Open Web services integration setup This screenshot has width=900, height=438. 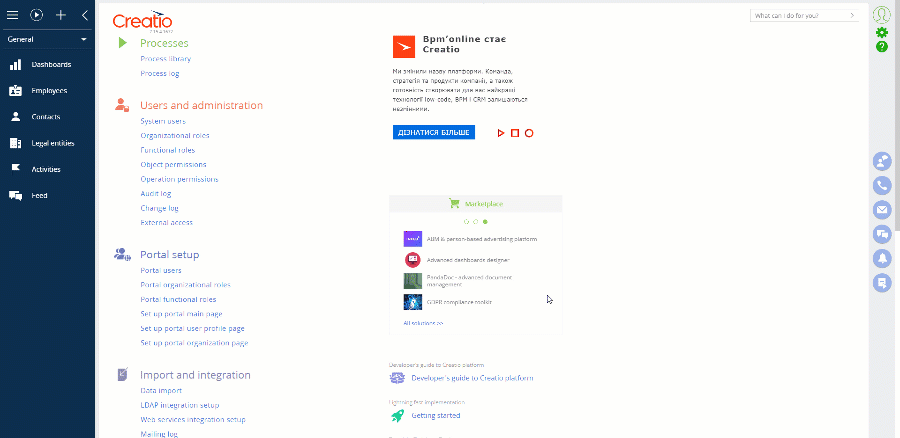click(x=193, y=420)
